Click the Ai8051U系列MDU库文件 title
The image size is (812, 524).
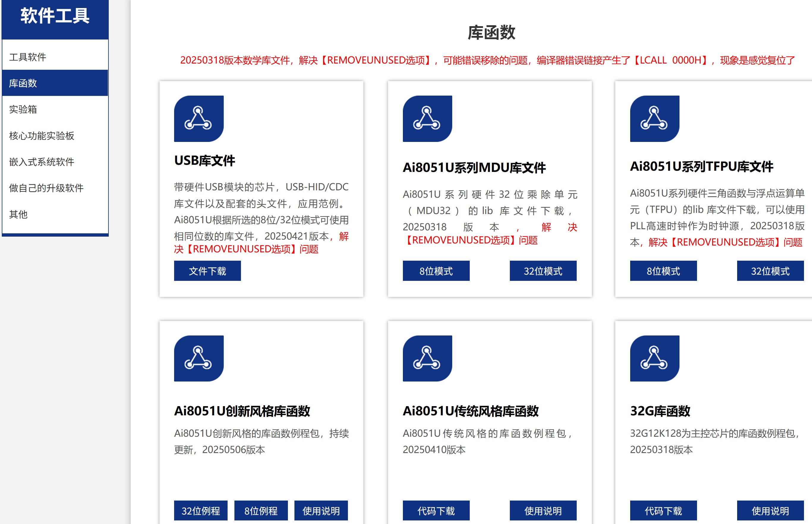(474, 168)
